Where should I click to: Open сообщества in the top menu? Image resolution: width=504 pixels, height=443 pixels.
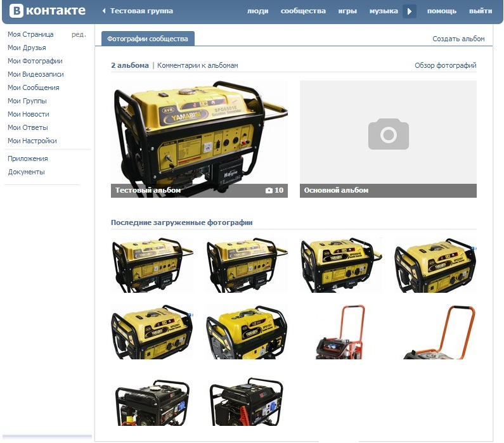[x=303, y=11]
